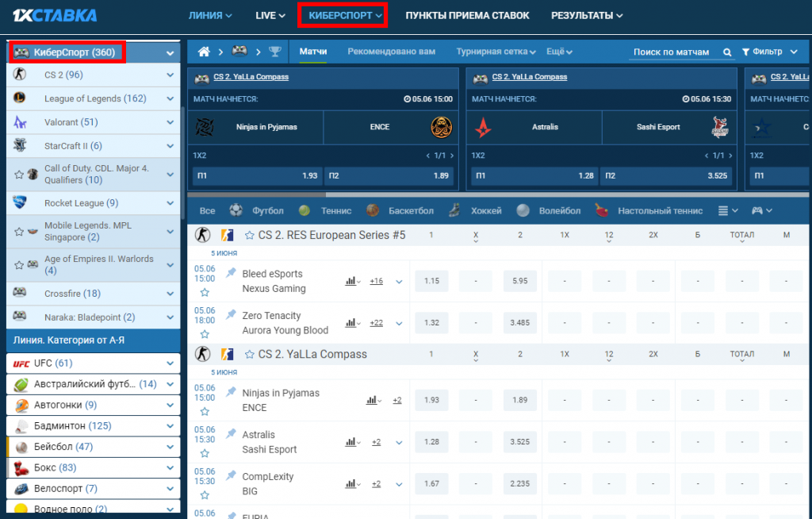Image resolution: width=812 pixels, height=519 pixels.
Task: Favorite the CompLexity vs BIG match star
Action: click(205, 495)
